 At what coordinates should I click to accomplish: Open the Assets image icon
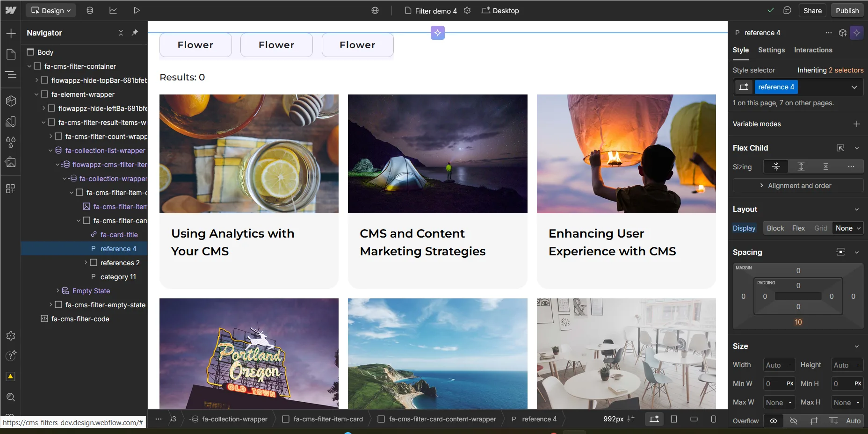coord(11,162)
